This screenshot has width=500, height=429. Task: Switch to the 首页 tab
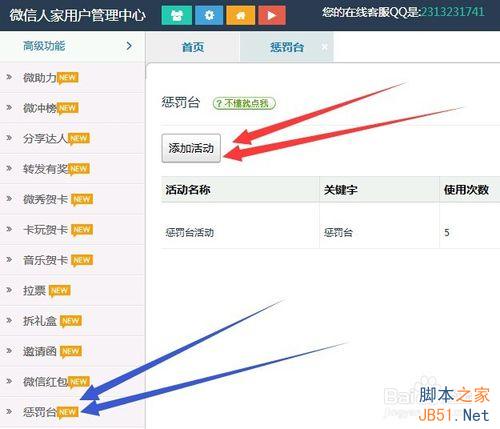pyautogui.click(x=193, y=47)
